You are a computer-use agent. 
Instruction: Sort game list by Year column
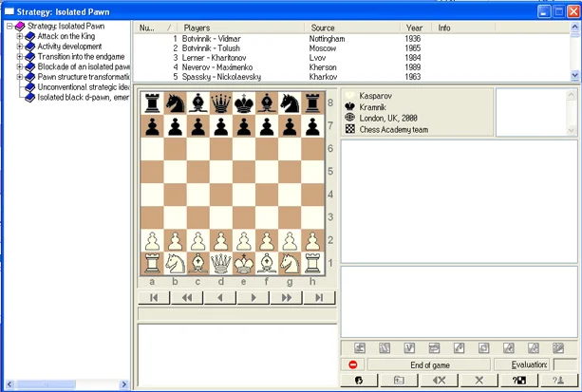click(414, 28)
